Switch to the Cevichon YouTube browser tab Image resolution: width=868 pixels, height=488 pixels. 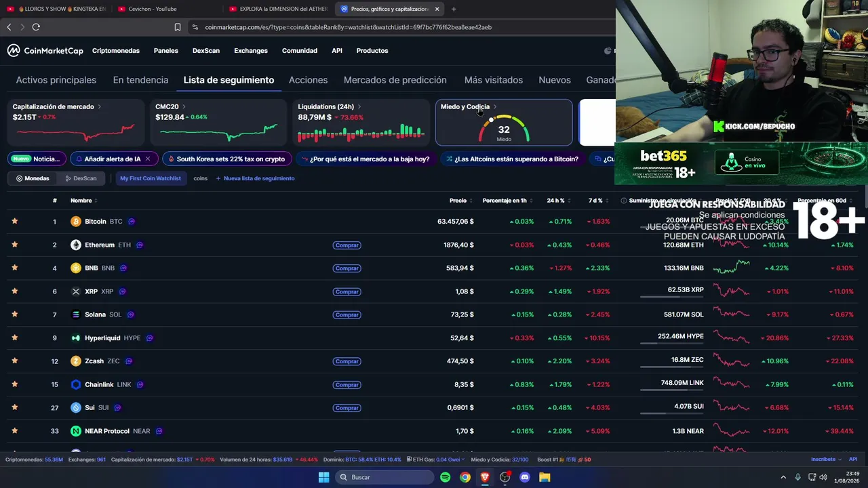tap(166, 9)
